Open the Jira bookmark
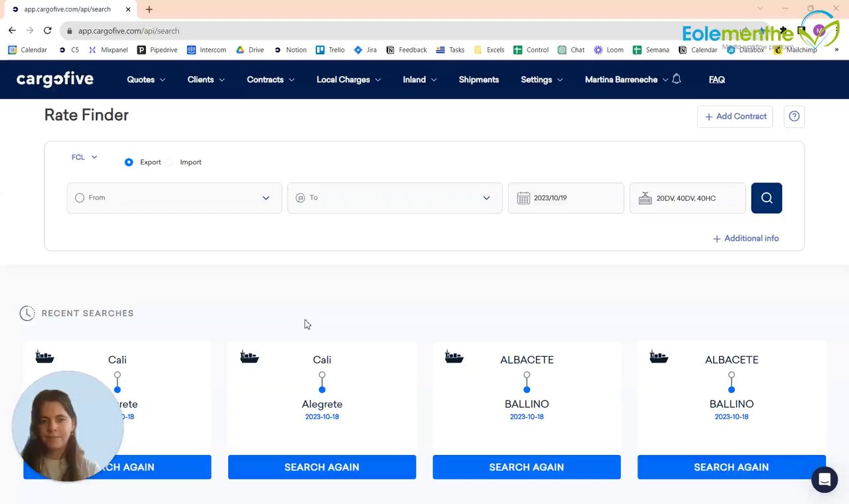 365,50
